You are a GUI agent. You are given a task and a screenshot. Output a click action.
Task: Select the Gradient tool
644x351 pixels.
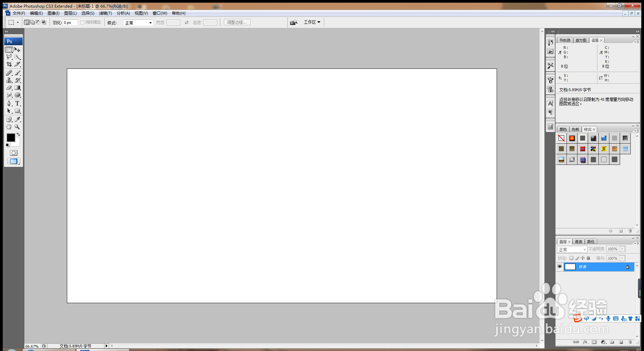[18, 88]
